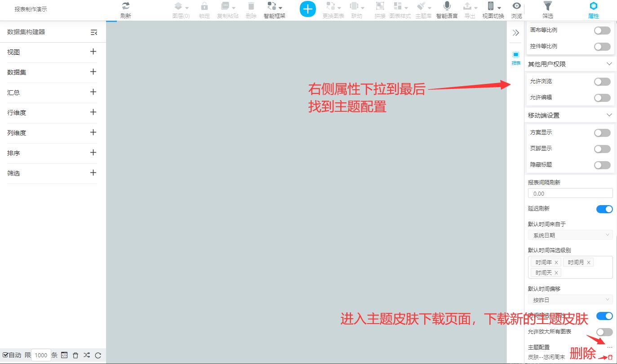Open the 智能框架 smart frame tool
This screenshot has width=617, height=364.
(272, 6)
